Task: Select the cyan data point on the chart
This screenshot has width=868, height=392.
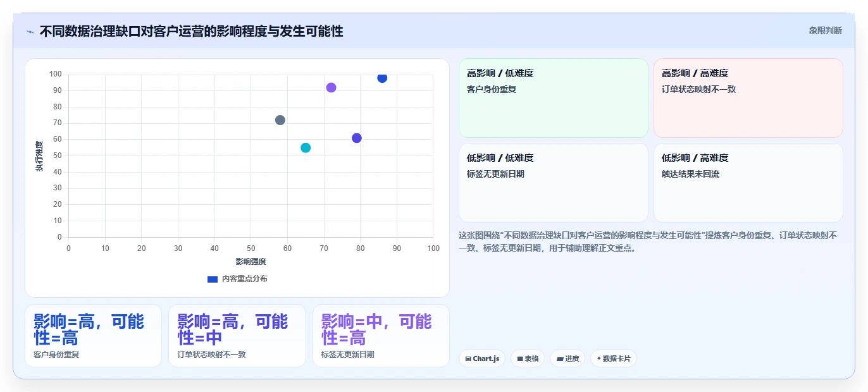Action: [306, 148]
